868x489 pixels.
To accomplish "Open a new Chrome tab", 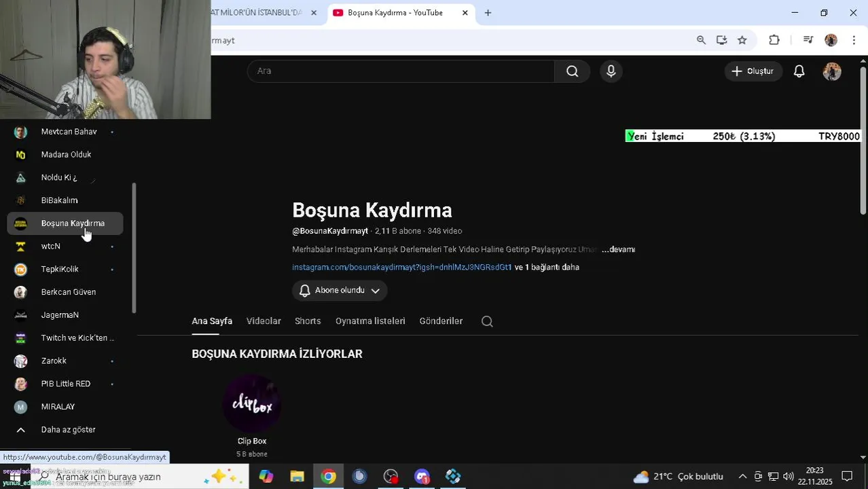I will (x=488, y=13).
